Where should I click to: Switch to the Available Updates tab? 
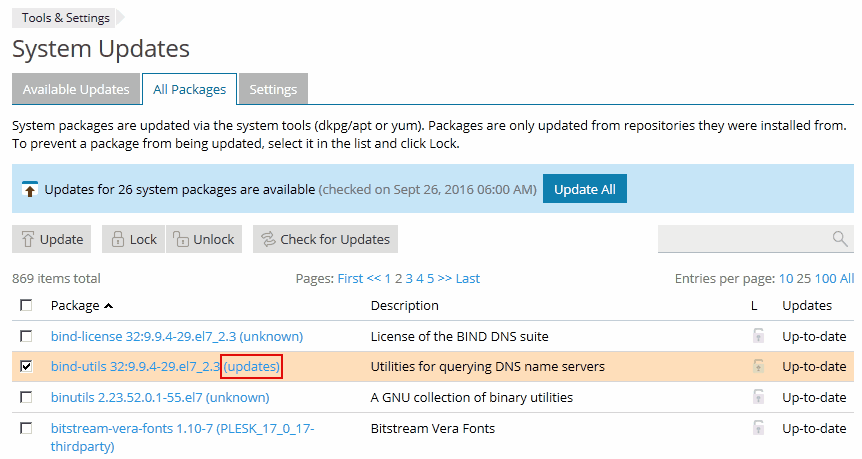[76, 89]
